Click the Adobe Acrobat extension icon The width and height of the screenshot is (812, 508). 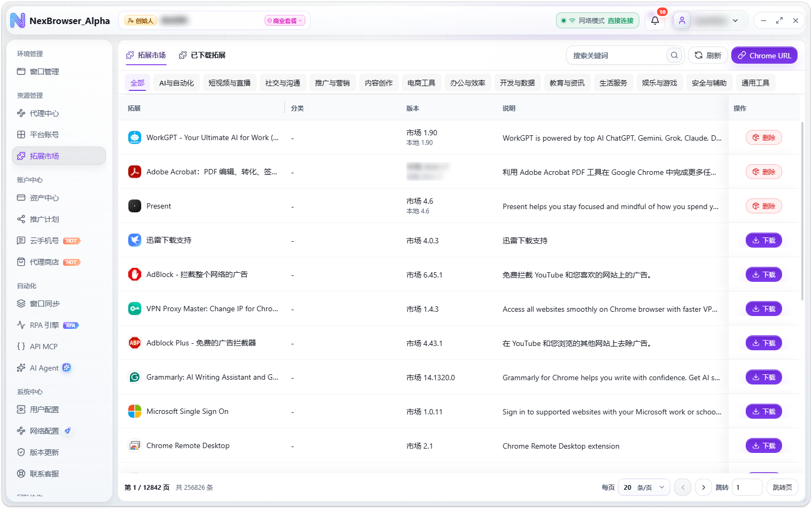(x=135, y=172)
